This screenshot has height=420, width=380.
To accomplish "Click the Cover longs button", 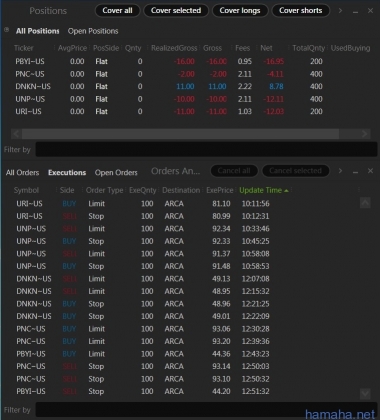I will click(x=240, y=11).
